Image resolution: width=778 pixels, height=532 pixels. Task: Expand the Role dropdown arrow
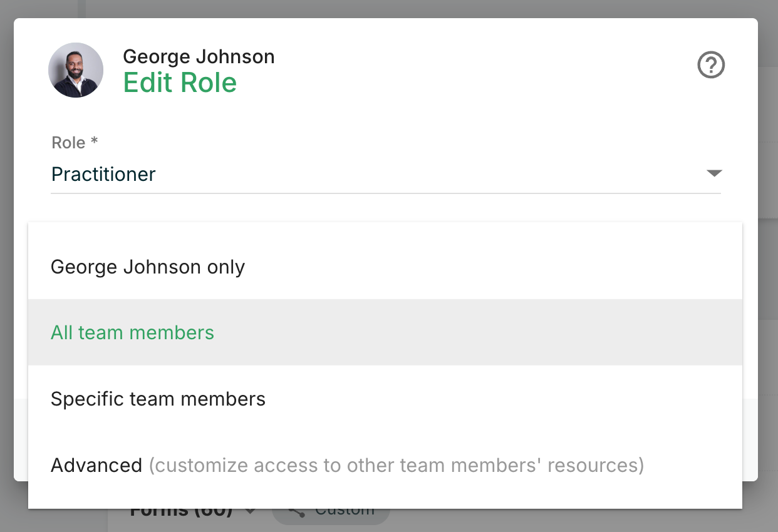(714, 173)
